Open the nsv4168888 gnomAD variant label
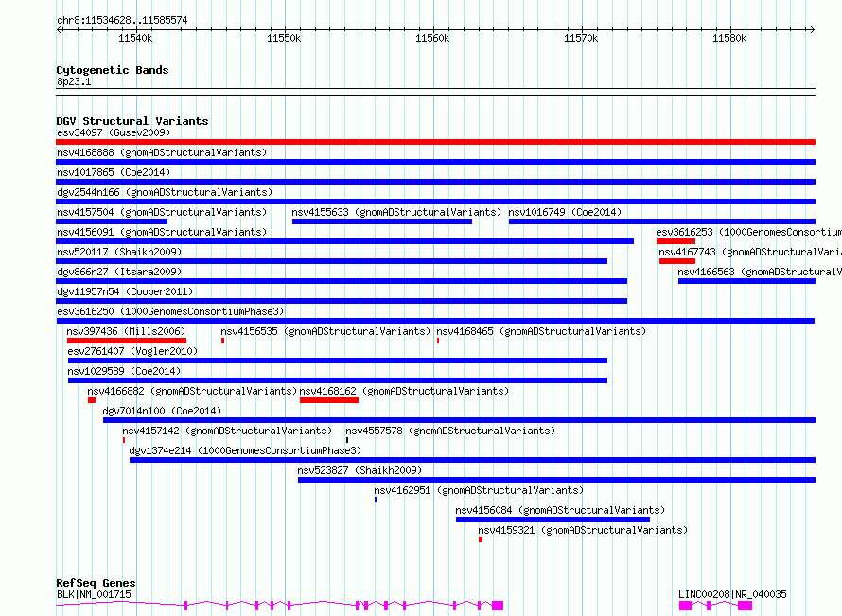 (162, 152)
